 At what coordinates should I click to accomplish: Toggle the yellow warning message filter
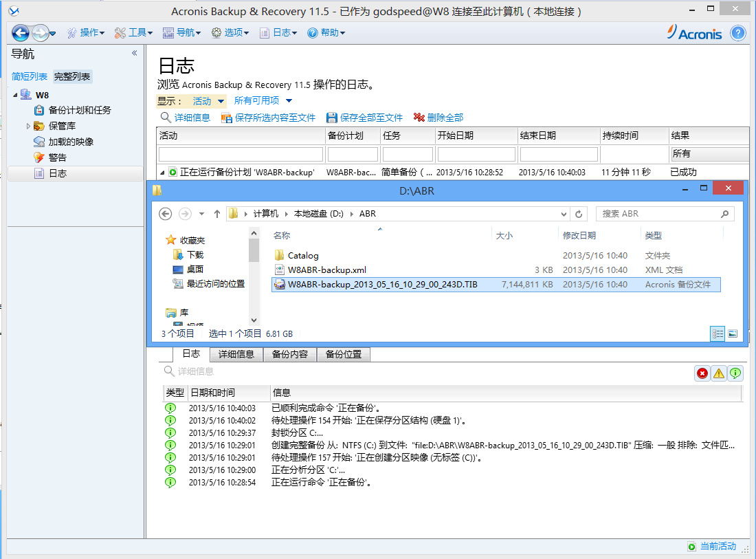[719, 373]
